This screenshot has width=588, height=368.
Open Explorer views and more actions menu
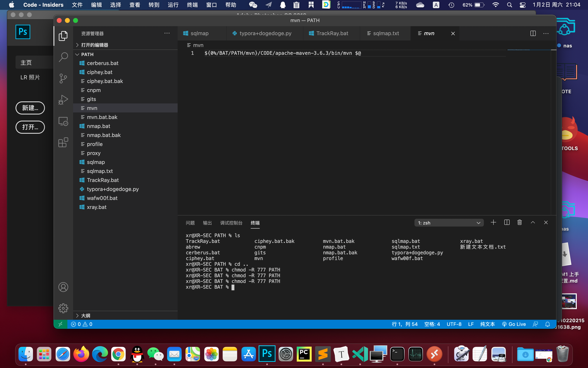(x=167, y=33)
